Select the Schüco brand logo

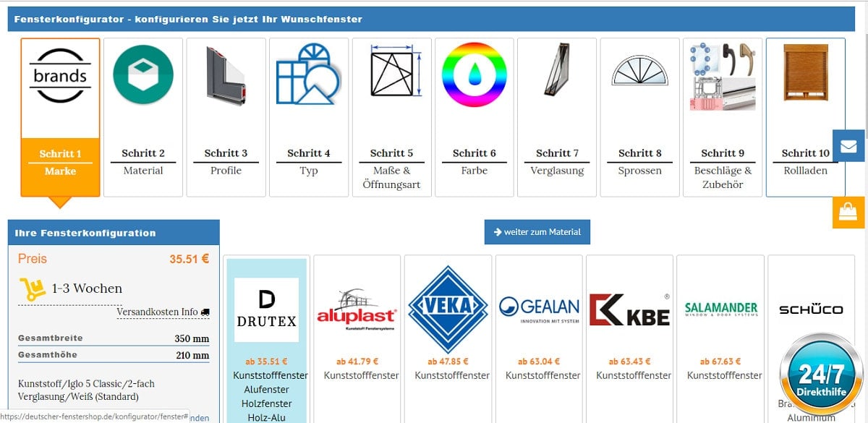[x=811, y=309]
